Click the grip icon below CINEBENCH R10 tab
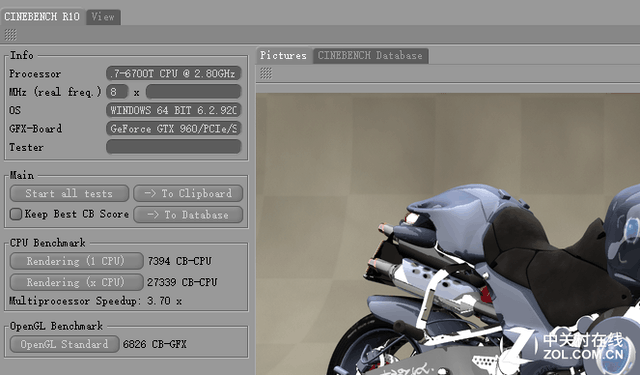Screen dimensions: 640x375 point(11,35)
